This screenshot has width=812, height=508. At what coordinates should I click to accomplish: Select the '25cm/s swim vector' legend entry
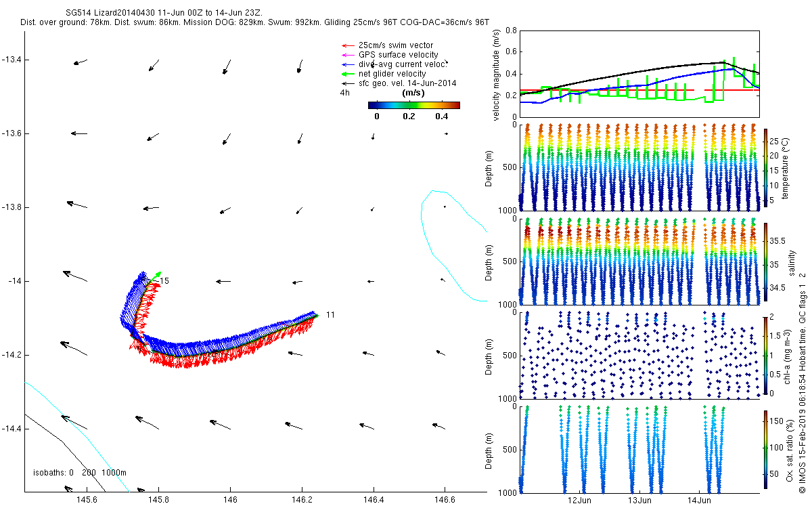(396, 45)
